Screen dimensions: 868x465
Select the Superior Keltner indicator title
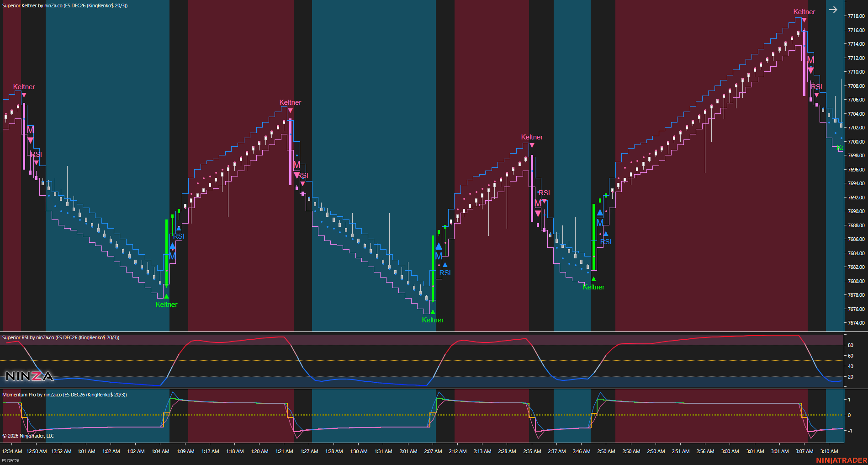(65, 5)
